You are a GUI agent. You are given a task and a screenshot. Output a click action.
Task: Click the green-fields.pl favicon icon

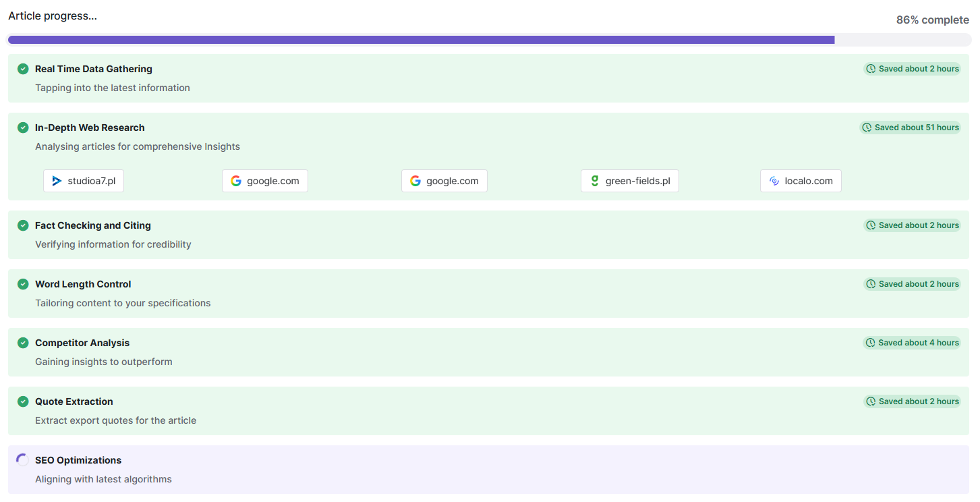pos(595,181)
